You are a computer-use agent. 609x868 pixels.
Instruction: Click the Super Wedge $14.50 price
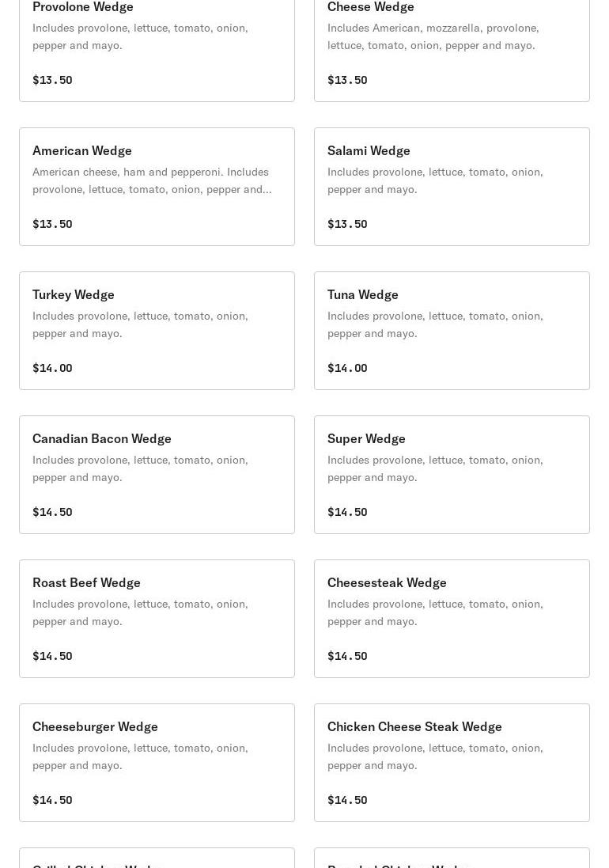(x=347, y=512)
